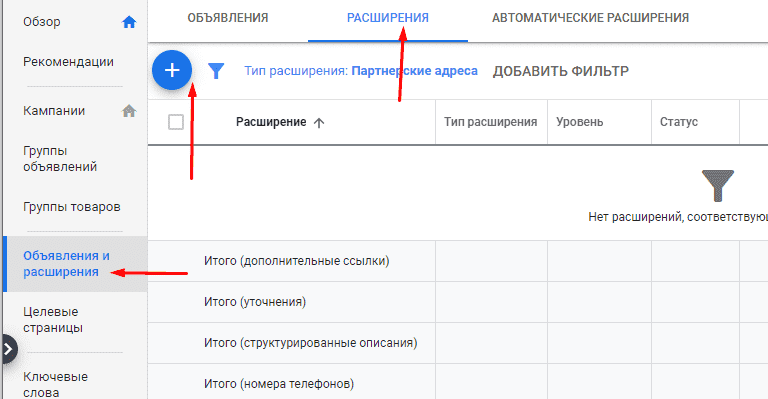768x399 pixels.
Task: Sort by the Статус column header
Action: (x=678, y=122)
